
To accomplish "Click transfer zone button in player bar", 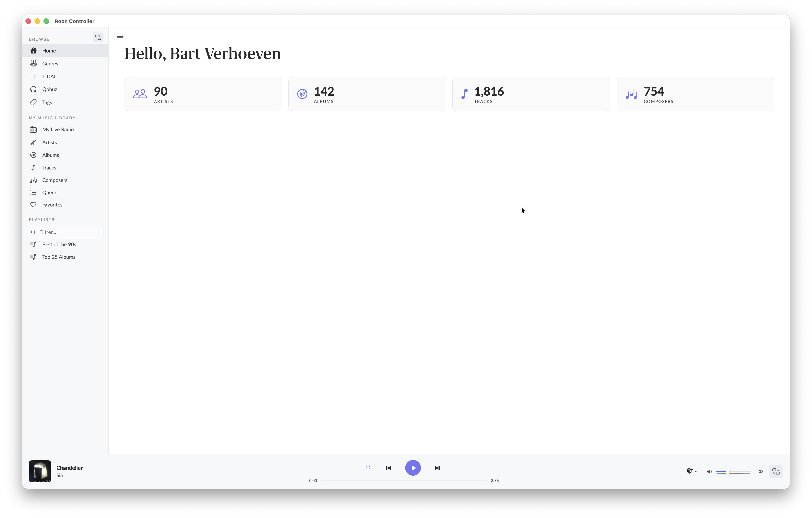I will coord(776,471).
